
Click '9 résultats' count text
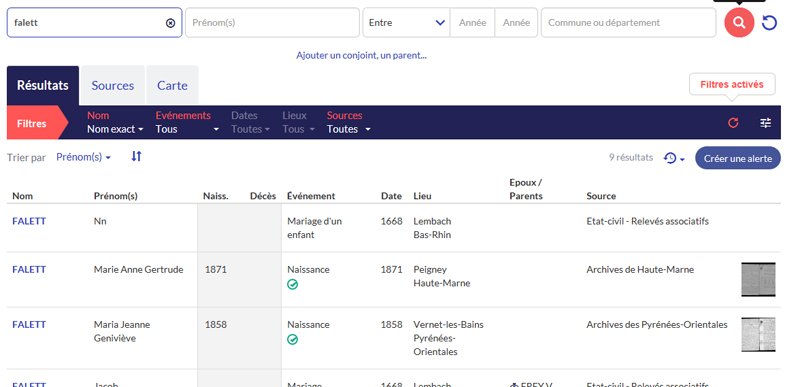[x=631, y=158]
